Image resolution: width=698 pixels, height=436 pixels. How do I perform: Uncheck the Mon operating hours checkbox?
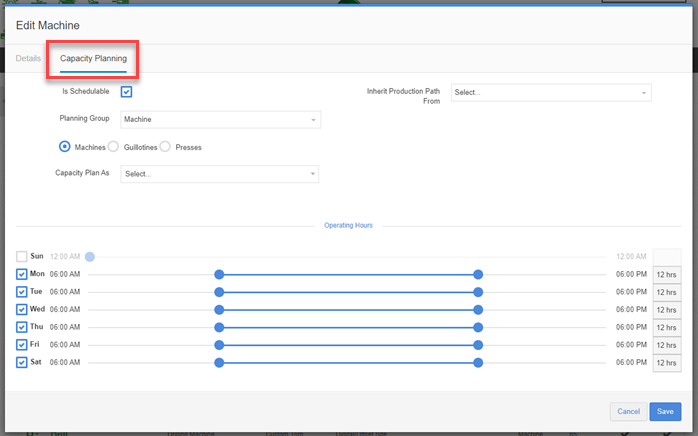[x=21, y=274]
